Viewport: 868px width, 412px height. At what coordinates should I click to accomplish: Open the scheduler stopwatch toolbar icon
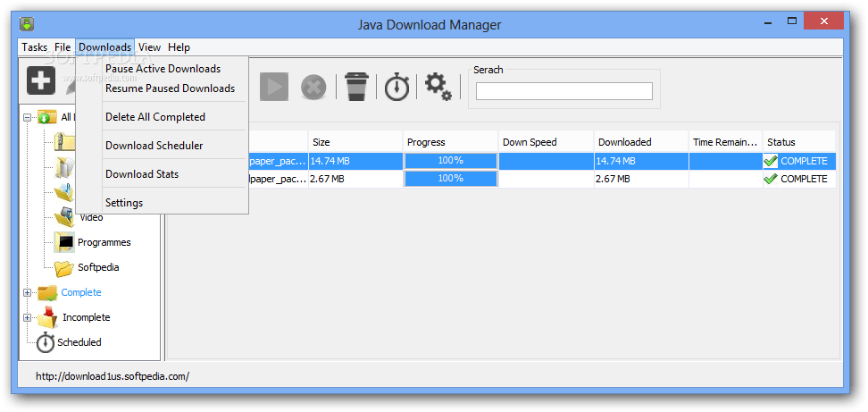396,87
